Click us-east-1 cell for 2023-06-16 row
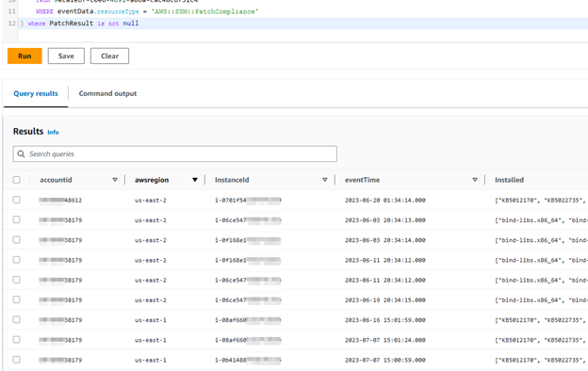The image size is (588, 371). (x=151, y=320)
